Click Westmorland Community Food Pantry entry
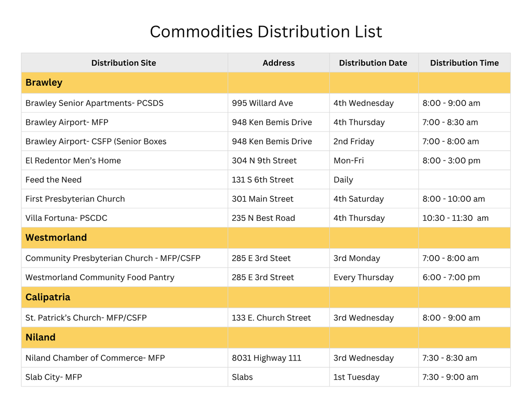The image size is (532, 411). pos(100,277)
